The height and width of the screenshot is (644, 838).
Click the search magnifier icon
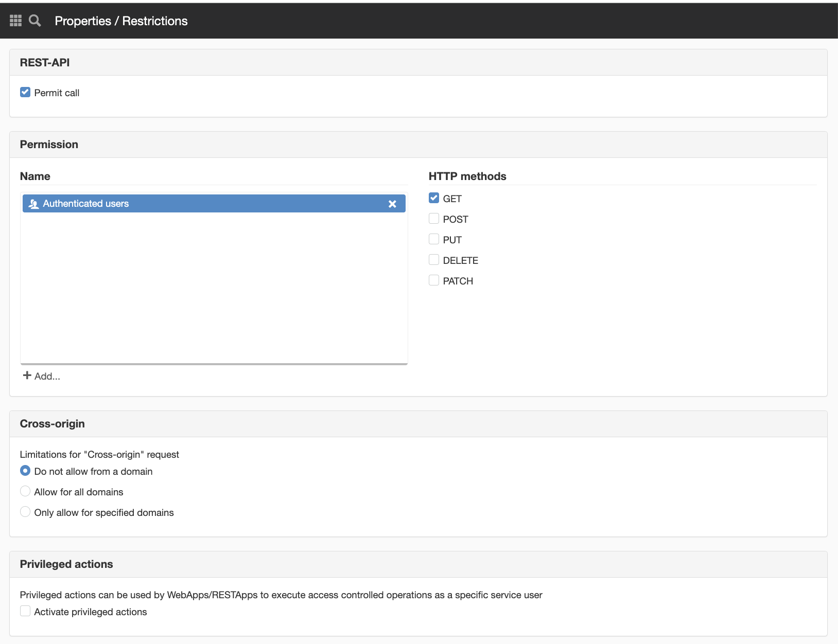[35, 21]
